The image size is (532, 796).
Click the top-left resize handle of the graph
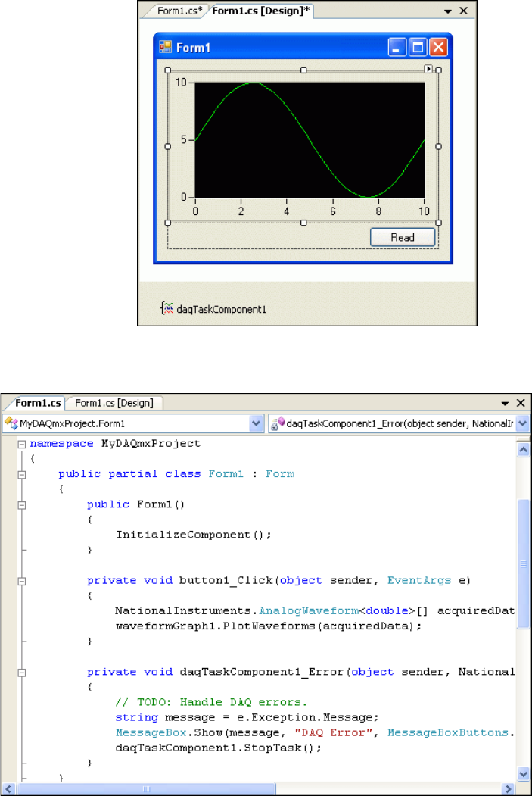[x=168, y=70]
